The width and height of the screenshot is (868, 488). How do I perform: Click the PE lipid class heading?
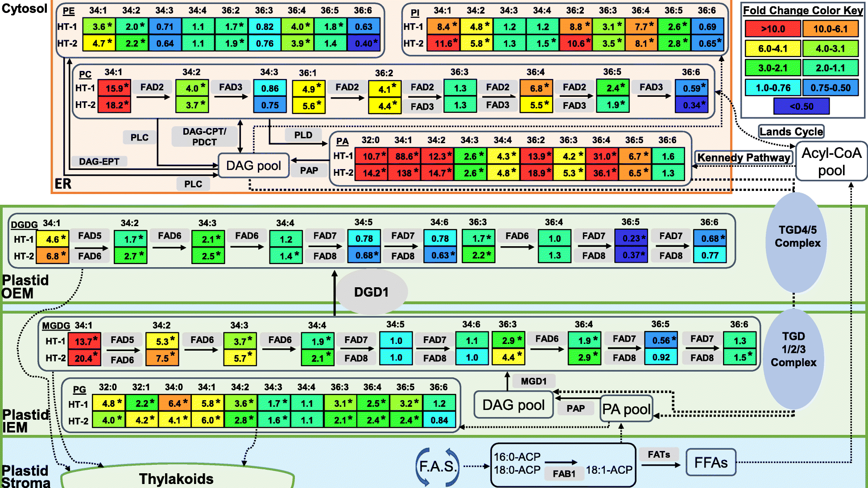69,11
